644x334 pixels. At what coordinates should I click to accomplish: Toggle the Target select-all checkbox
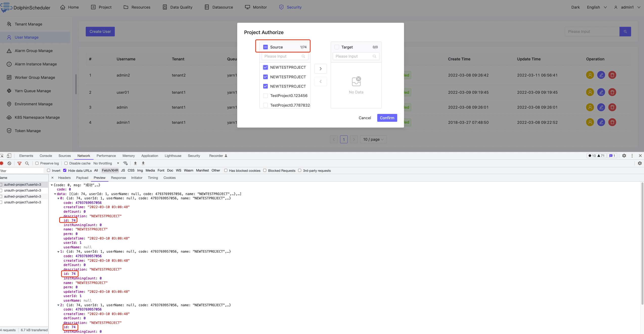pyautogui.click(x=337, y=47)
